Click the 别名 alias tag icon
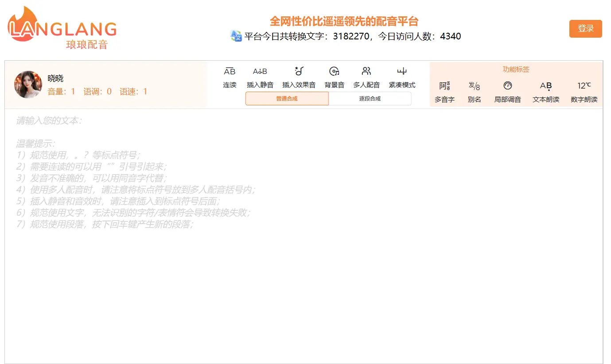This screenshot has height=364, width=611. tap(474, 86)
